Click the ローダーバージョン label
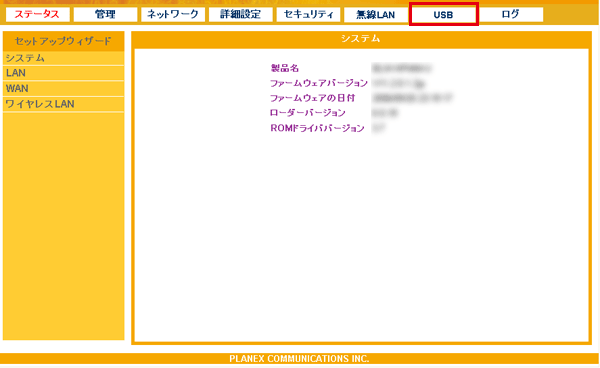Screen dimensions: 600x368 308,113
